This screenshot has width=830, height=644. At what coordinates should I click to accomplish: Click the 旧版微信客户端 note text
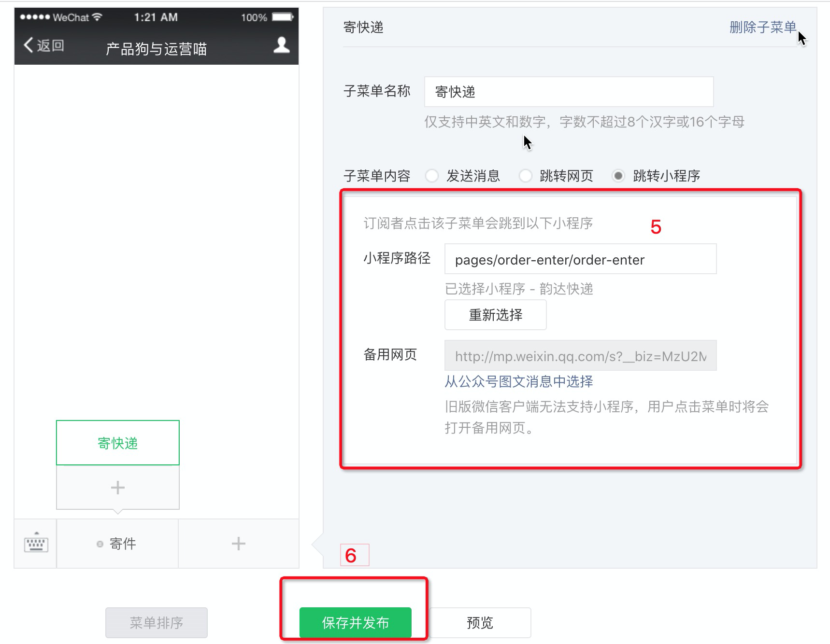[607, 417]
